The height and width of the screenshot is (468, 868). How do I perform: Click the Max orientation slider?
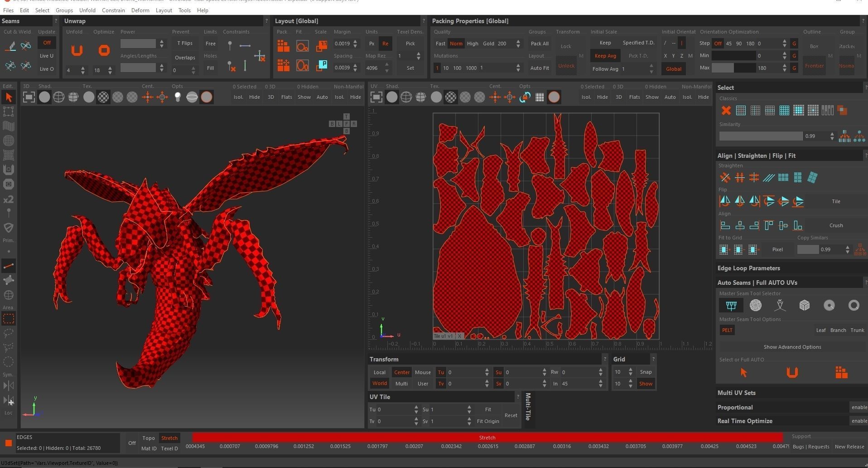tap(733, 68)
